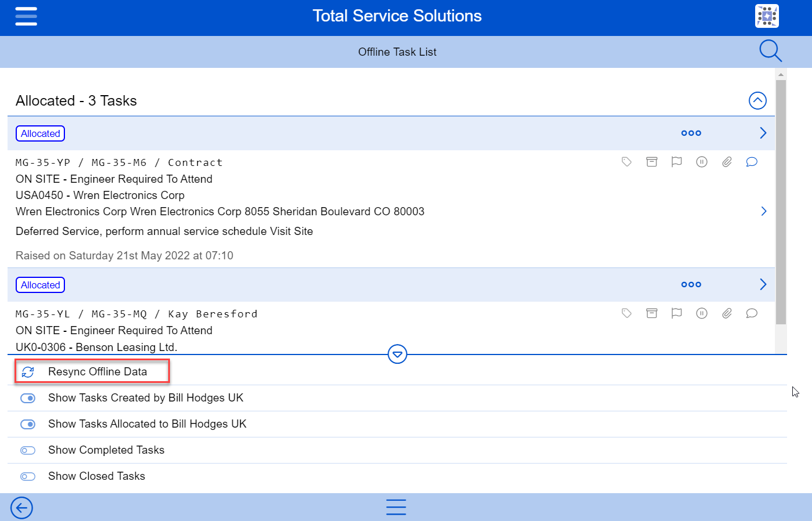The width and height of the screenshot is (812, 521).
Task: Click flag icon on MG-35-YL task
Action: click(676, 313)
